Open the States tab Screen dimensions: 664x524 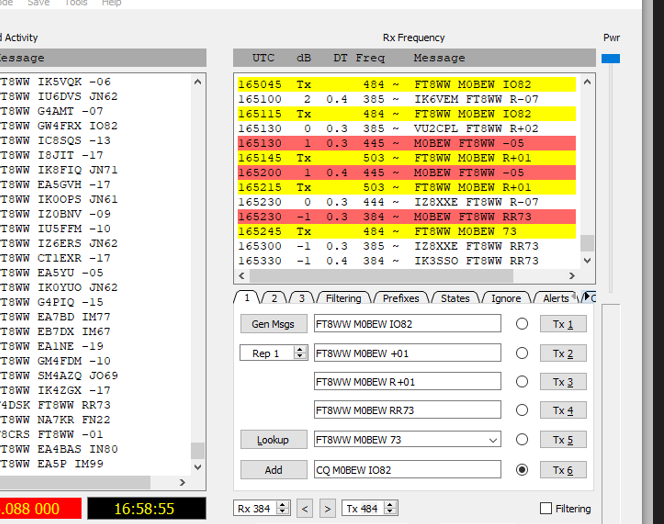pos(455,298)
